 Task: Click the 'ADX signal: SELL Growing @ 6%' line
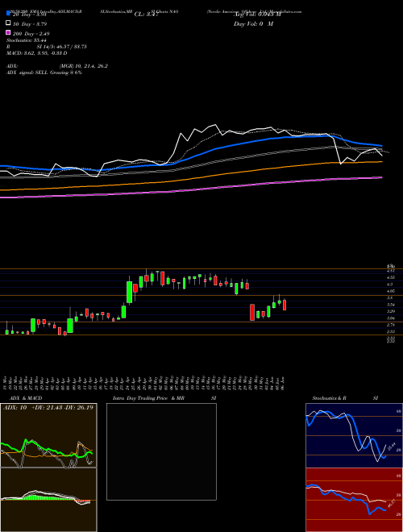pos(44,73)
